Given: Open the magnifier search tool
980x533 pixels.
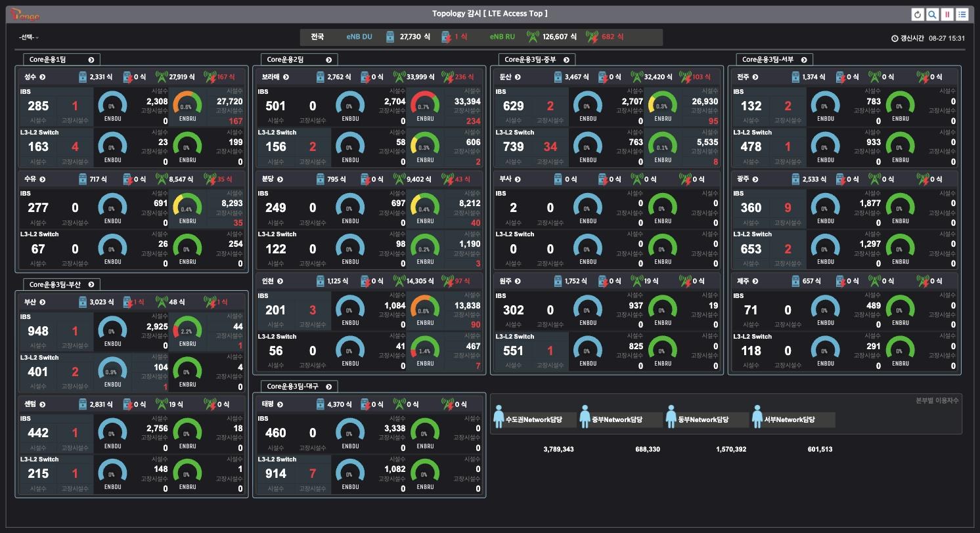Looking at the screenshot, I should point(933,14).
